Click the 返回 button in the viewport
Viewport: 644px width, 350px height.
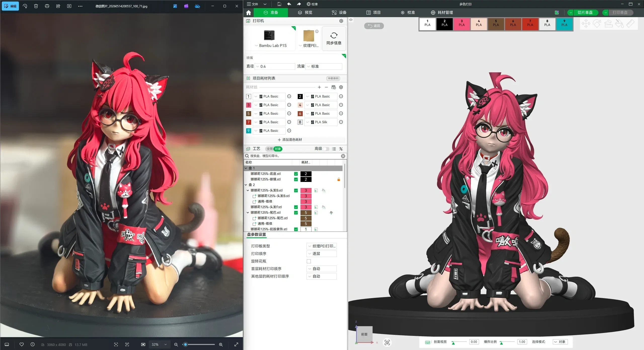coord(374,26)
